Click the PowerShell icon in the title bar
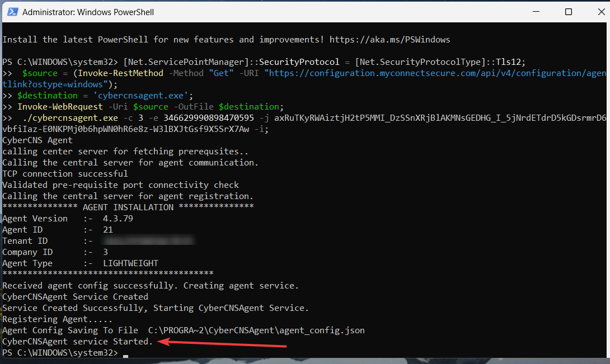Image resolution: width=610 pixels, height=364 pixels. (12, 12)
